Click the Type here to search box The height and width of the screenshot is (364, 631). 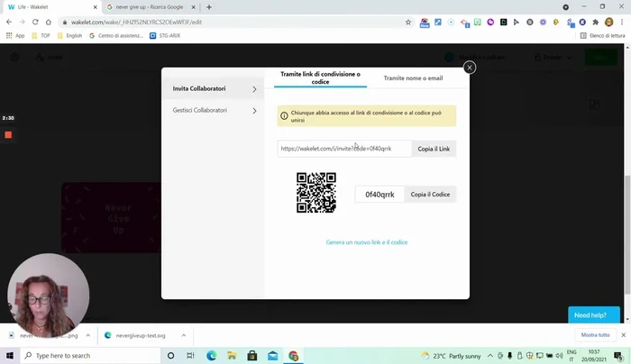(x=90, y=356)
